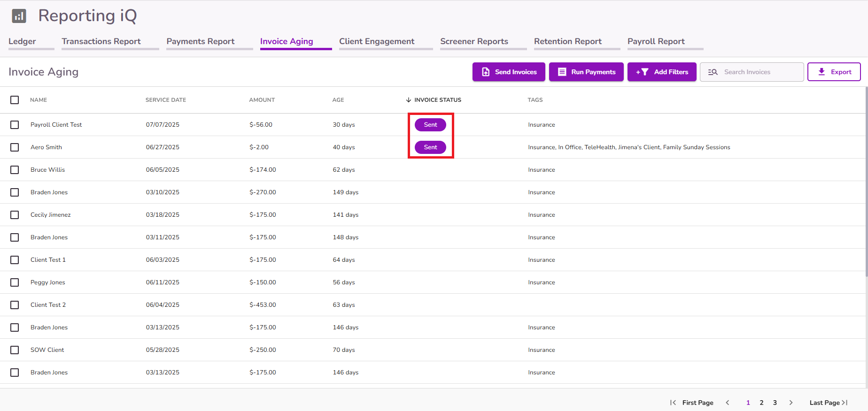
Task: Click the Sent status for Aero Smith
Action: point(430,147)
